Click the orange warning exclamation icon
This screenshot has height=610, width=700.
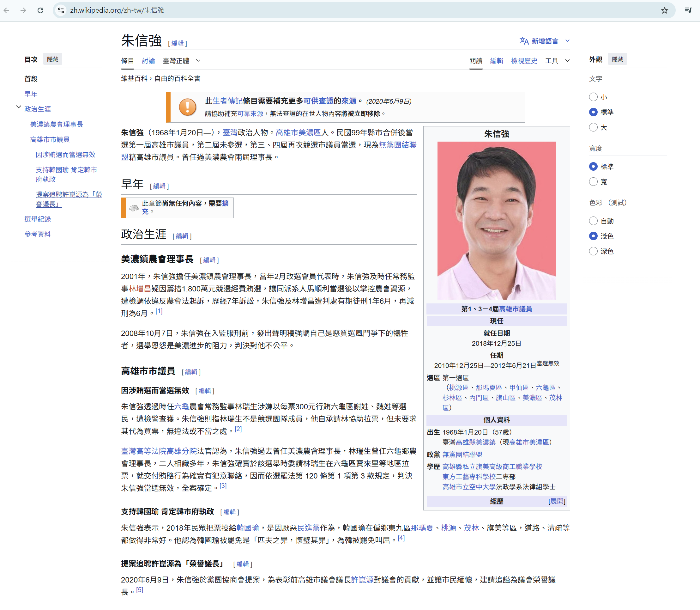click(187, 107)
